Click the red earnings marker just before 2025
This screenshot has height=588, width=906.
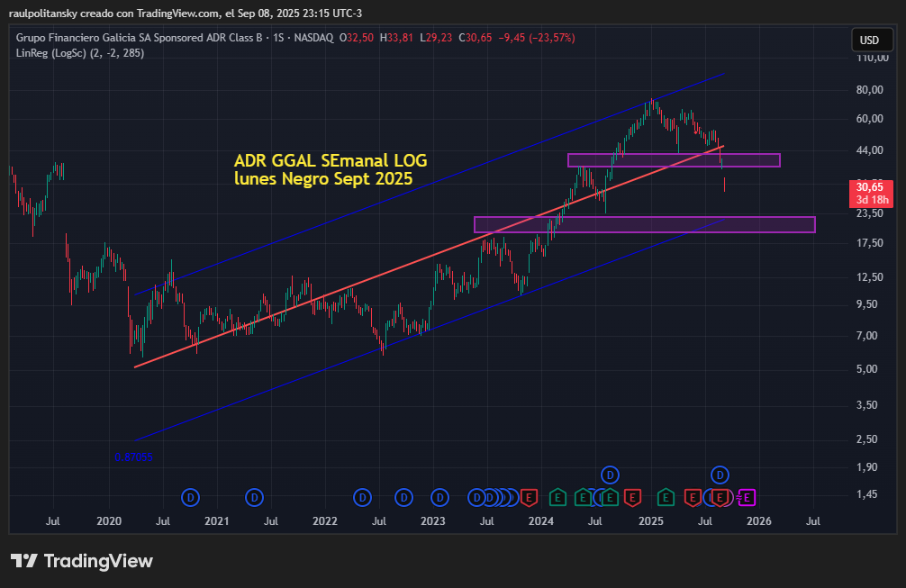pos(633,497)
